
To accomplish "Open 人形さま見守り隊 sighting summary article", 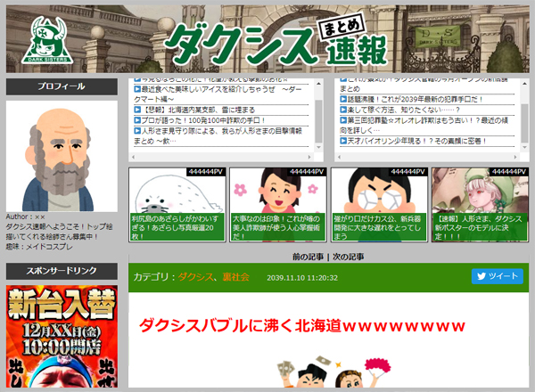I will point(218,135).
